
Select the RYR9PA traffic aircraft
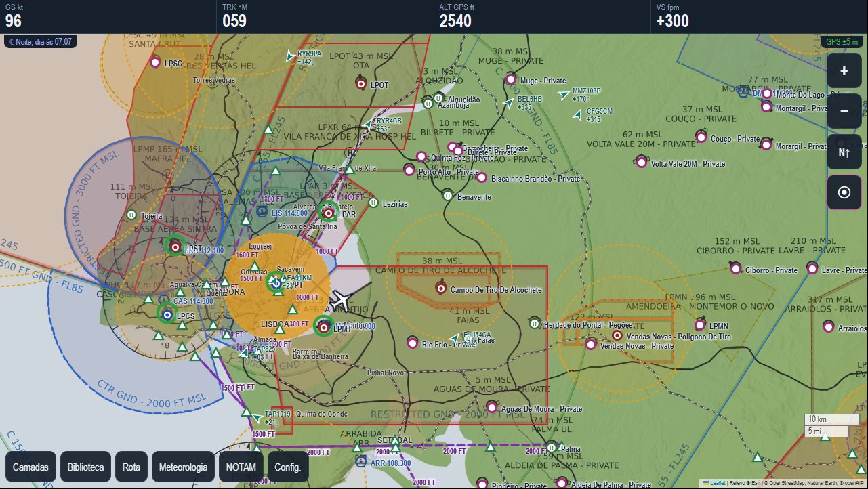coord(290,56)
